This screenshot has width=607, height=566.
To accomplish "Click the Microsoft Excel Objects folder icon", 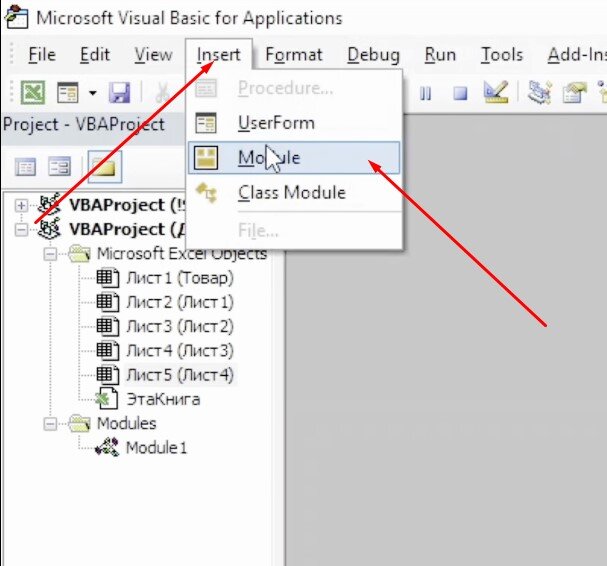I will (80, 254).
